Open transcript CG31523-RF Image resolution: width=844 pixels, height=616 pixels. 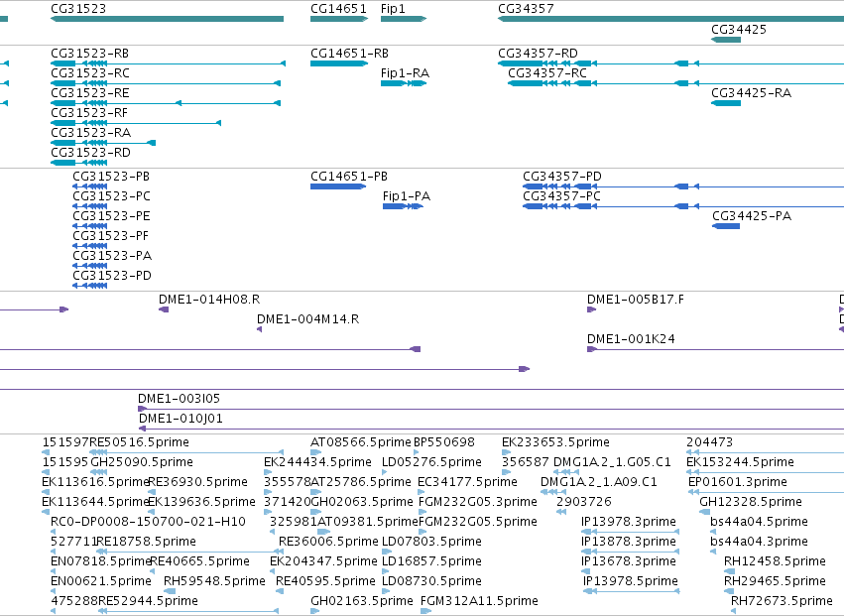(136, 123)
